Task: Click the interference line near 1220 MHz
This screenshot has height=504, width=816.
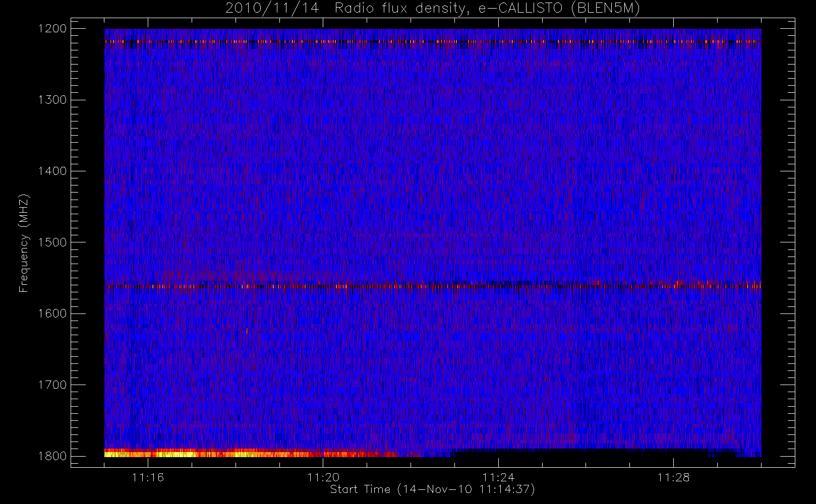Action: [x=433, y=42]
